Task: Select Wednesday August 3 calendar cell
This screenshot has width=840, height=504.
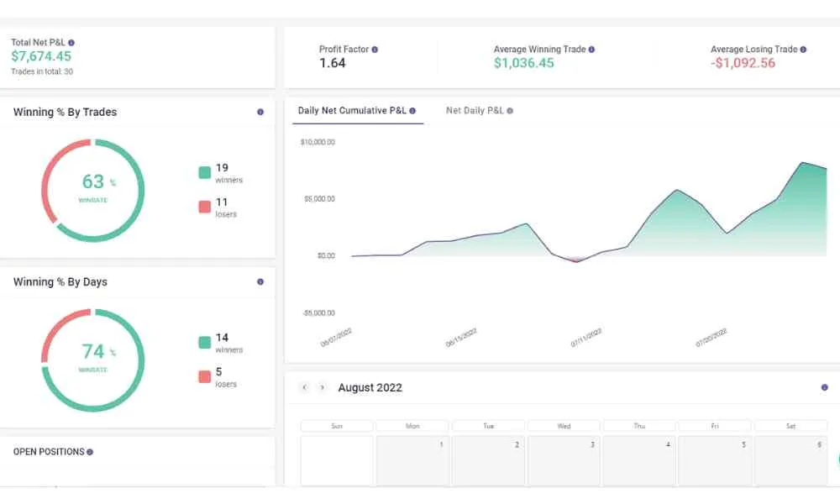Action: point(564,460)
